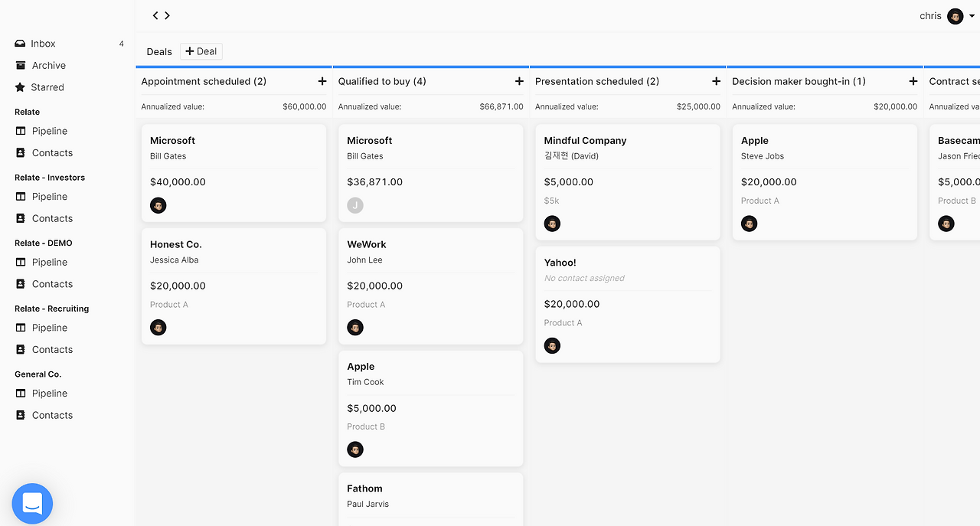Screen dimensions: 980x526
Task: Click the Contacts icon under Relate - Recruiting
Action: pos(21,349)
